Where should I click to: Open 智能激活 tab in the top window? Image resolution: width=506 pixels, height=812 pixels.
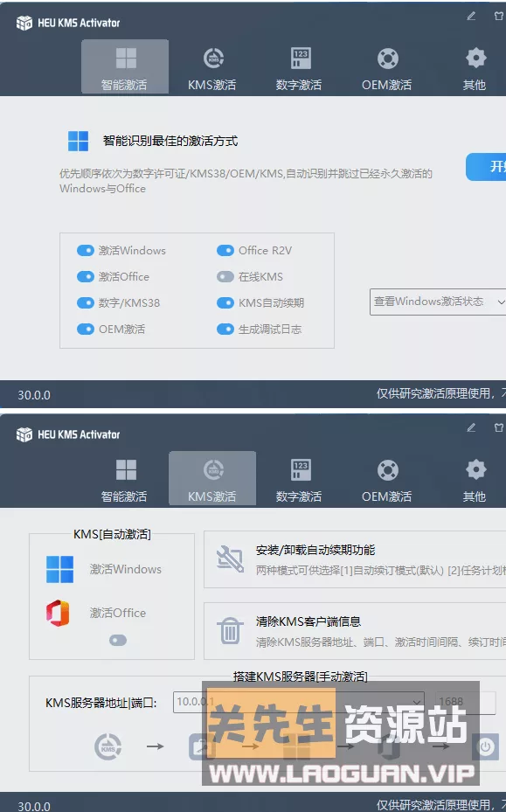(x=125, y=66)
